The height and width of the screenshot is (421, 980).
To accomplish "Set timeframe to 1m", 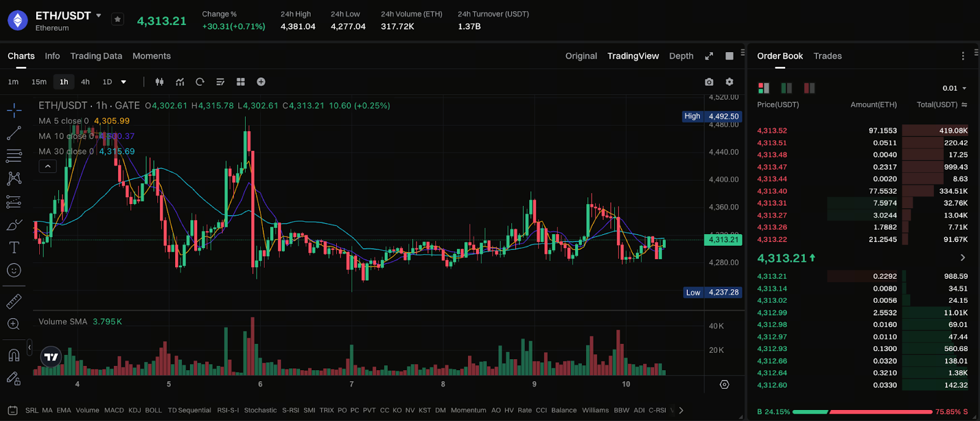I will [13, 82].
